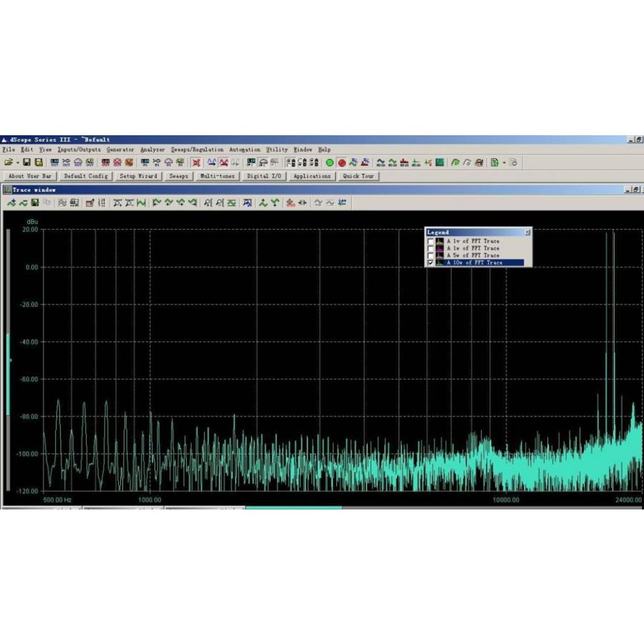Check the topmost trace checkbox in Legend
The height and width of the screenshot is (644, 644).
click(430, 241)
